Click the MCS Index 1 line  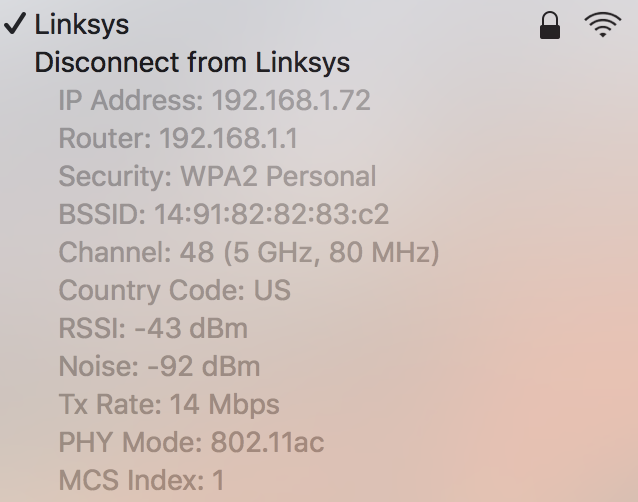point(142,480)
